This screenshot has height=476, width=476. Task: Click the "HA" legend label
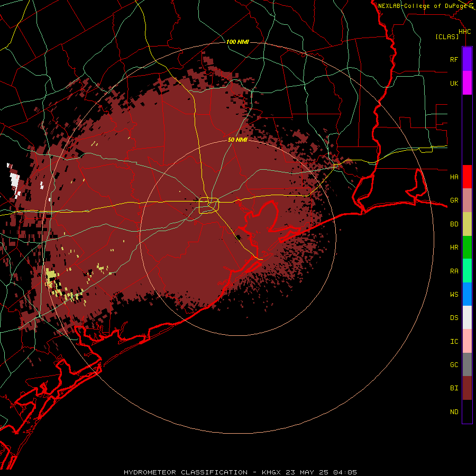point(454,177)
